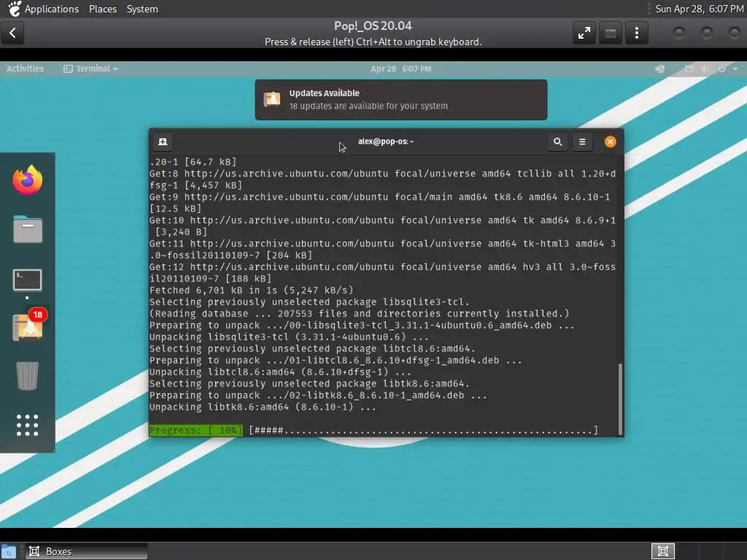Open new tab in terminal window
The image size is (747, 560).
coord(163,142)
